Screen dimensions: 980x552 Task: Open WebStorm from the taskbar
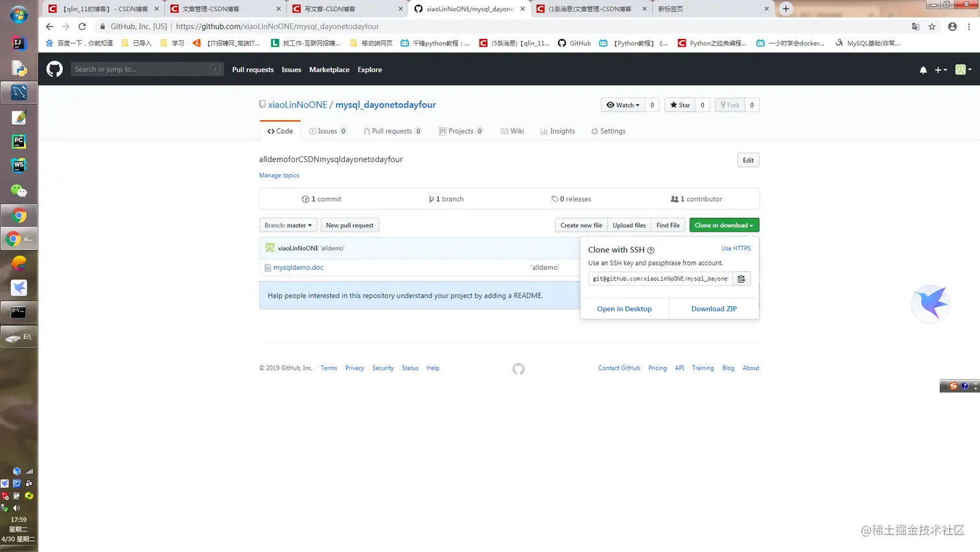pos(19,166)
